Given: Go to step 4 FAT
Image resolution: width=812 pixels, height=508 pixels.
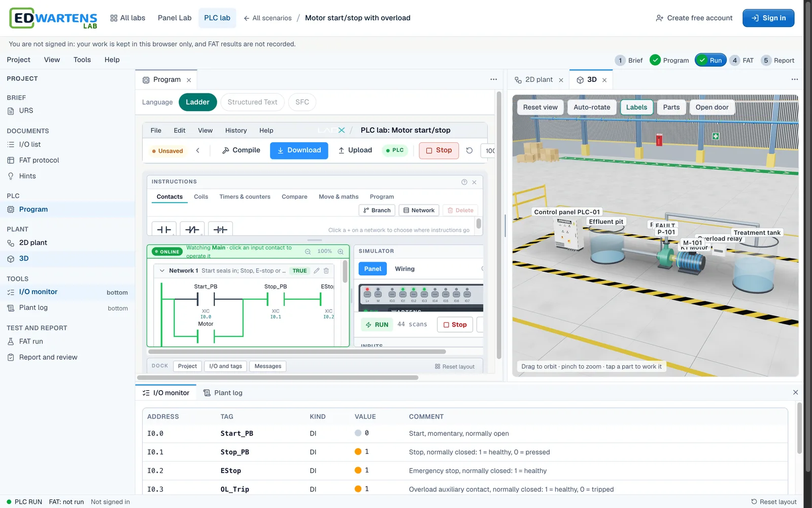Looking at the screenshot, I should 742,60.
